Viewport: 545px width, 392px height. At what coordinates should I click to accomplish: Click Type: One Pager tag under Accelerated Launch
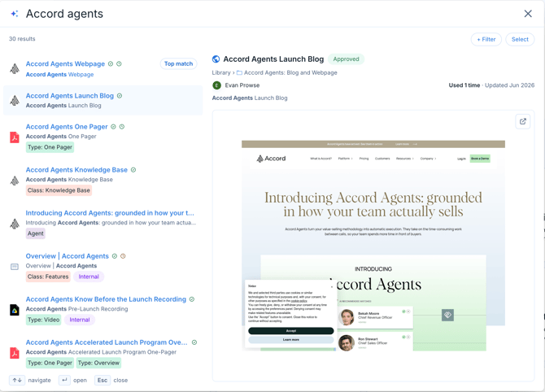50,363
